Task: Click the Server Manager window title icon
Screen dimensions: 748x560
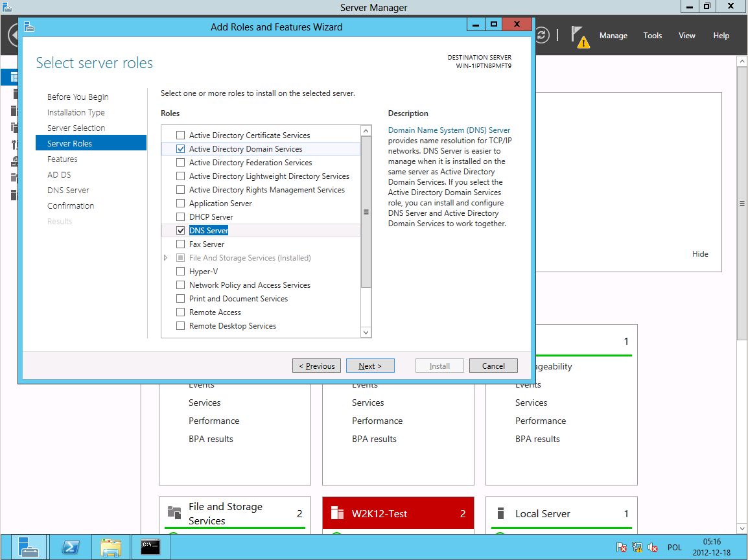Action: coord(6,6)
